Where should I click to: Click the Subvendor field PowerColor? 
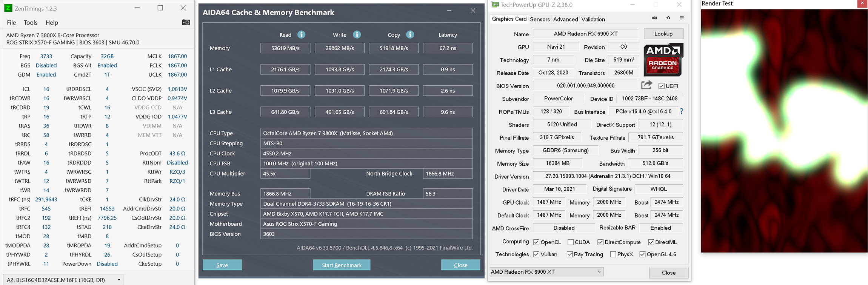click(559, 99)
